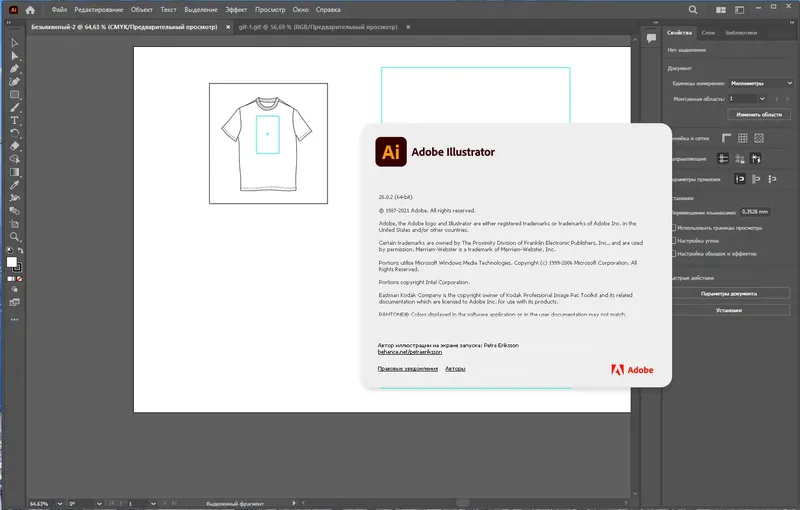800x510 pixels.
Task: Toggle show guides icon
Action: pyautogui.click(x=723, y=159)
